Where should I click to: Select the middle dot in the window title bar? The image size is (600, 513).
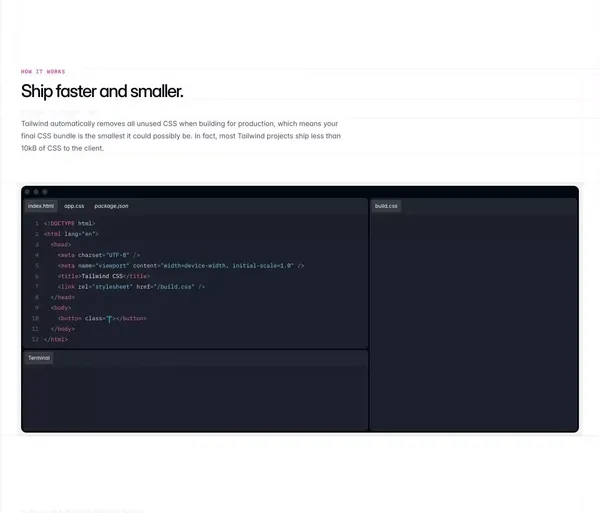pos(36,192)
